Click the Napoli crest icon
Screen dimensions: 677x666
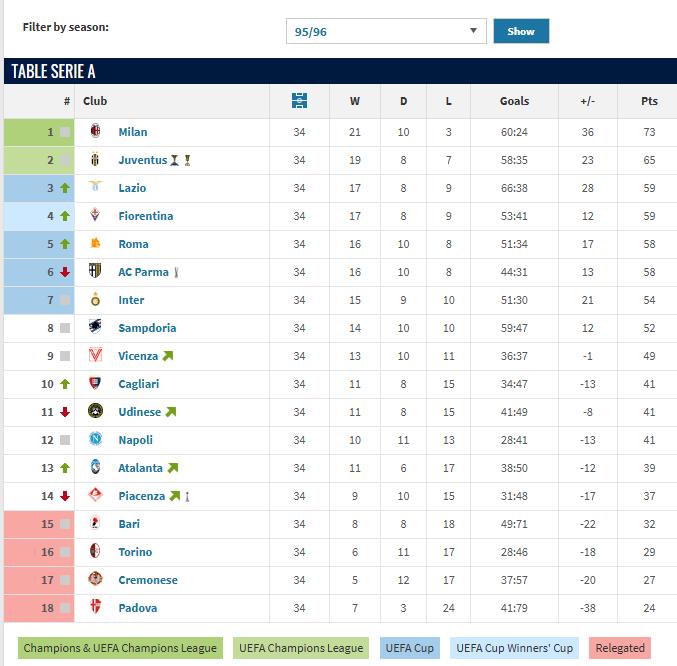[96, 440]
